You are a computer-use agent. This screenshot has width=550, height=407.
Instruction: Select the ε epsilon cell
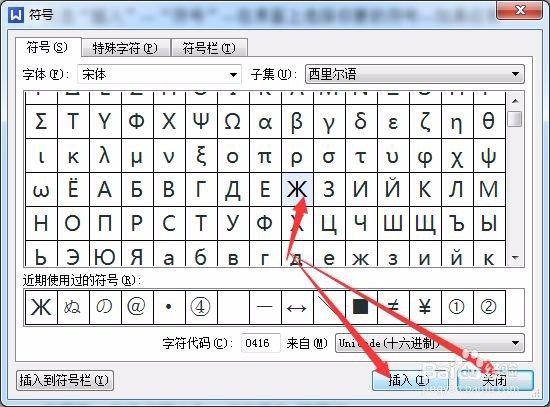coord(393,121)
